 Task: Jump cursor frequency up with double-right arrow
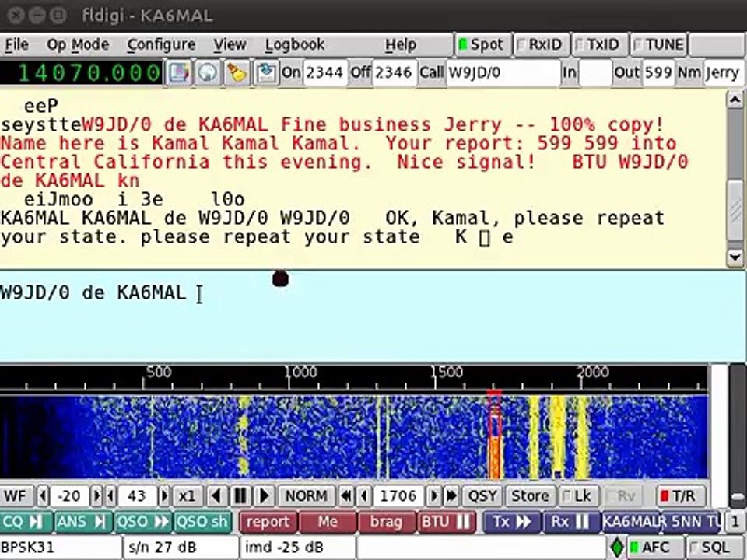[x=451, y=496]
